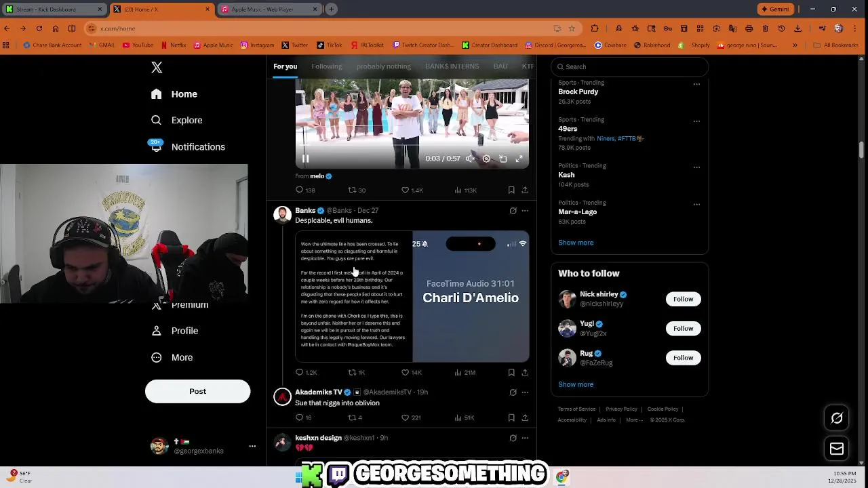This screenshot has height=488, width=868.
Task: Open Notifications in the sidebar
Action: pyautogui.click(x=188, y=146)
